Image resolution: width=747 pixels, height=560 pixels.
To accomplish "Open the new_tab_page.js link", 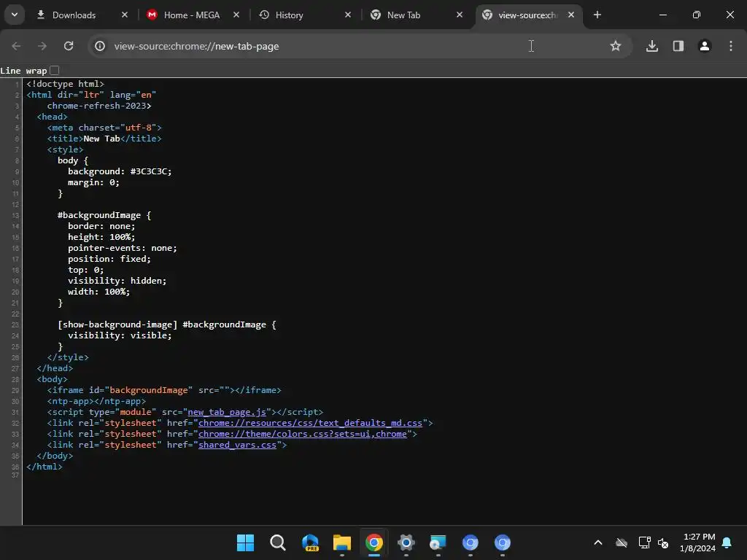I will pyautogui.click(x=227, y=413).
